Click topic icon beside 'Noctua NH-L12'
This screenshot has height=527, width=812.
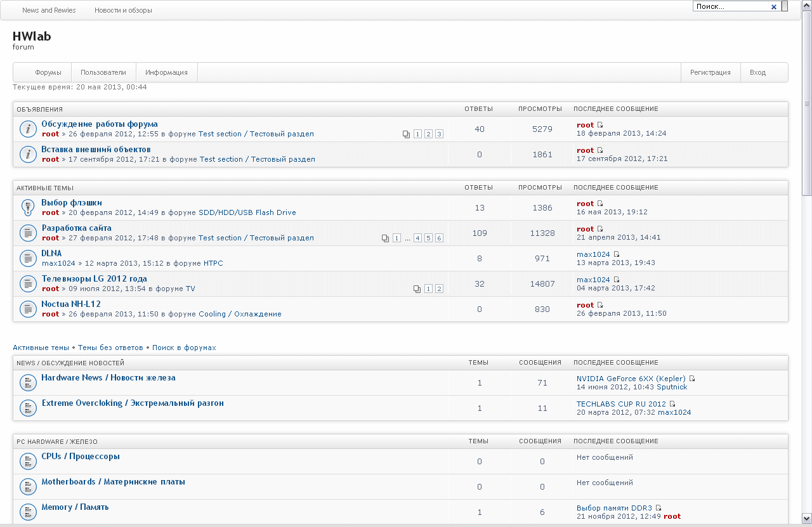click(x=28, y=309)
